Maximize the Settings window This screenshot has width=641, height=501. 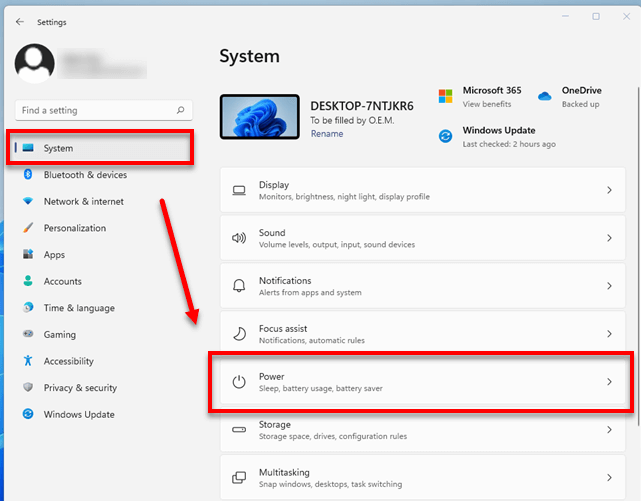tap(596, 16)
